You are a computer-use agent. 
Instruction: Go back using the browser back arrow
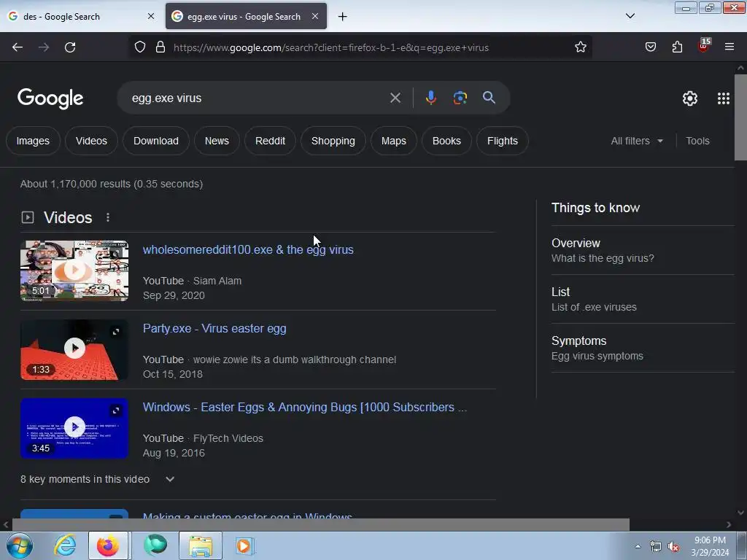tap(18, 47)
